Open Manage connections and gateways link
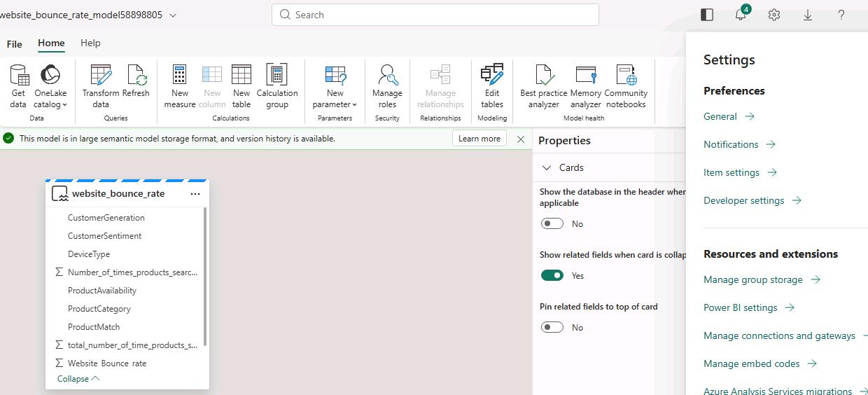 click(x=785, y=336)
